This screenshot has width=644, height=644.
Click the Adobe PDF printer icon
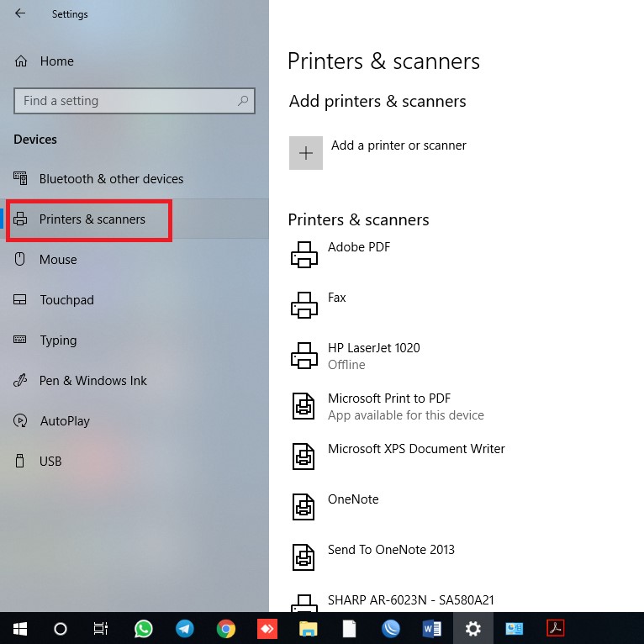(304, 255)
